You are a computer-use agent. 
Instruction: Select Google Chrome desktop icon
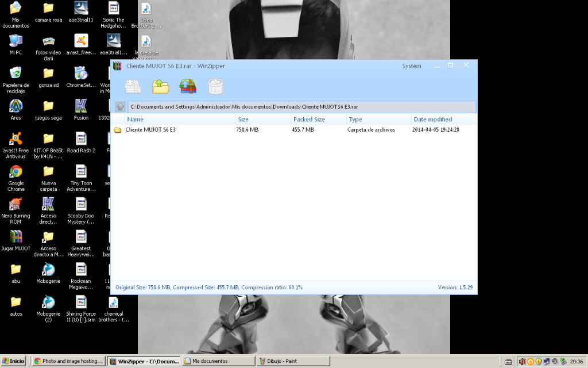(x=16, y=172)
